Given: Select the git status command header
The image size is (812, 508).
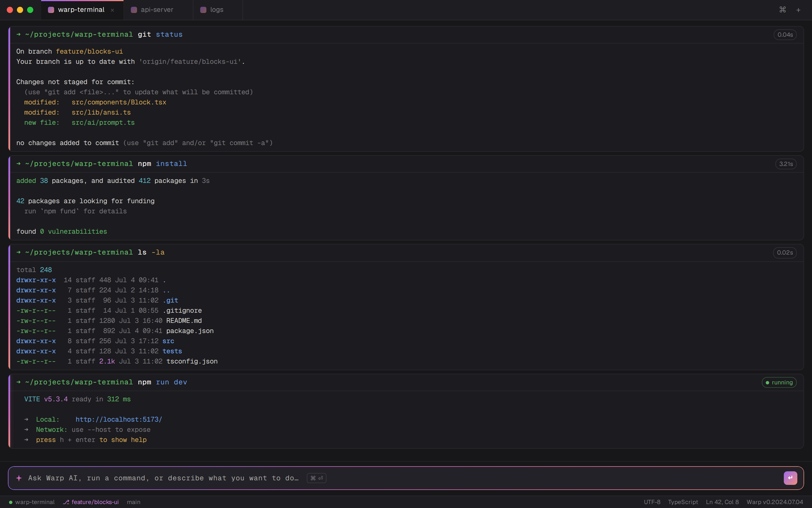Looking at the screenshot, I should pos(407,35).
